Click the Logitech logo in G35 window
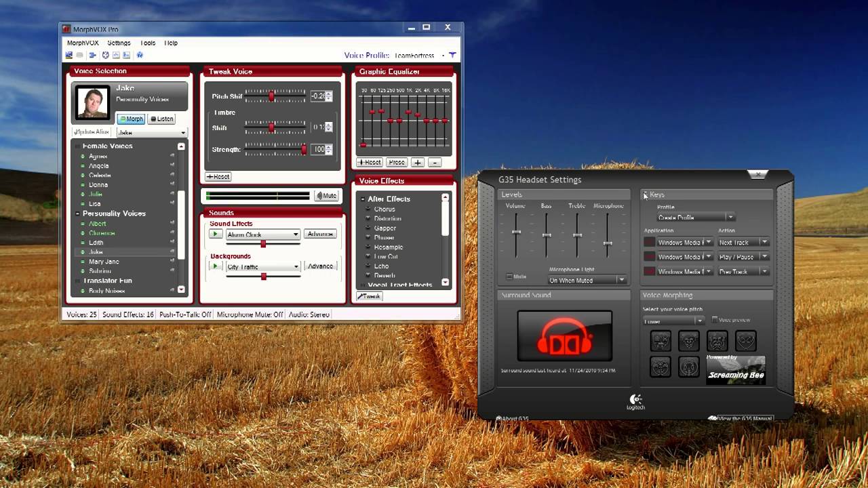868x488 pixels. tap(635, 402)
